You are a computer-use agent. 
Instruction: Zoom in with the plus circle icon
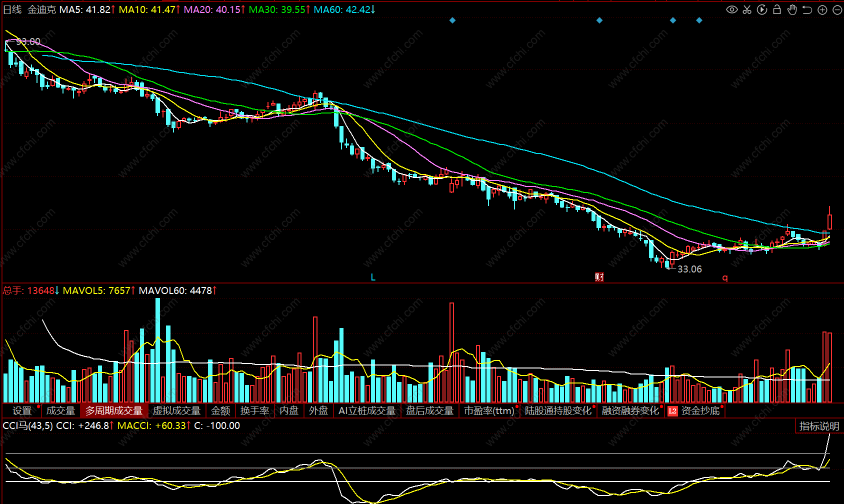822,9
